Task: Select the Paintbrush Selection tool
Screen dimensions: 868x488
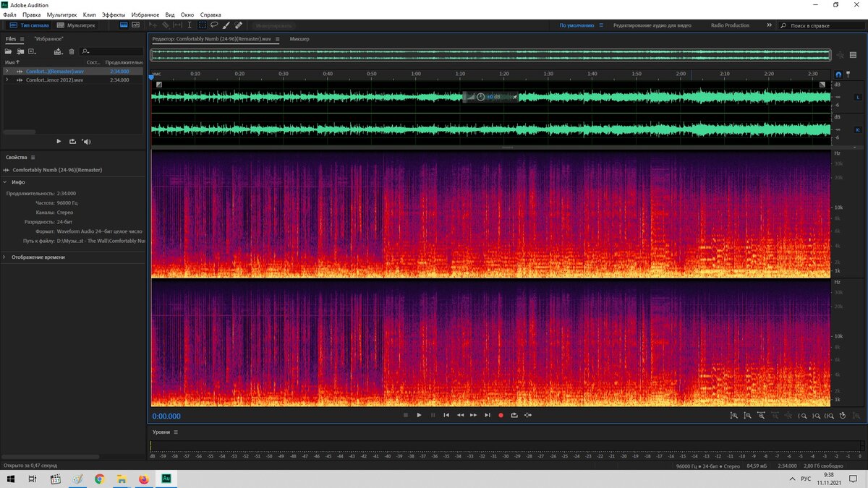Action: [x=225, y=24]
